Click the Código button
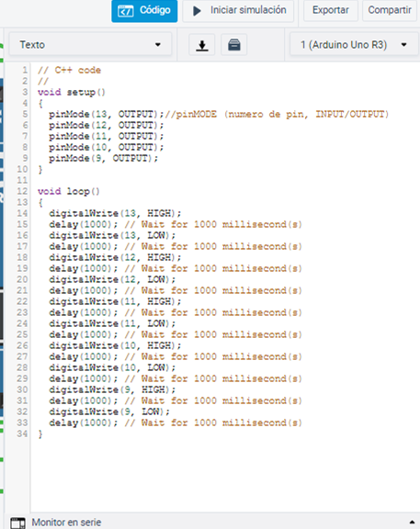 pyautogui.click(x=144, y=10)
